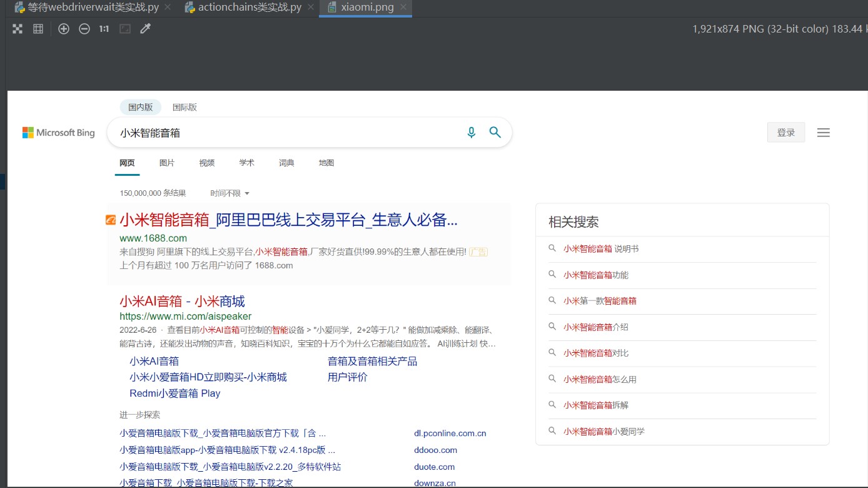Open the 小米智能音箱_阿里巴巴线上交易平台 ad result

coord(289,220)
